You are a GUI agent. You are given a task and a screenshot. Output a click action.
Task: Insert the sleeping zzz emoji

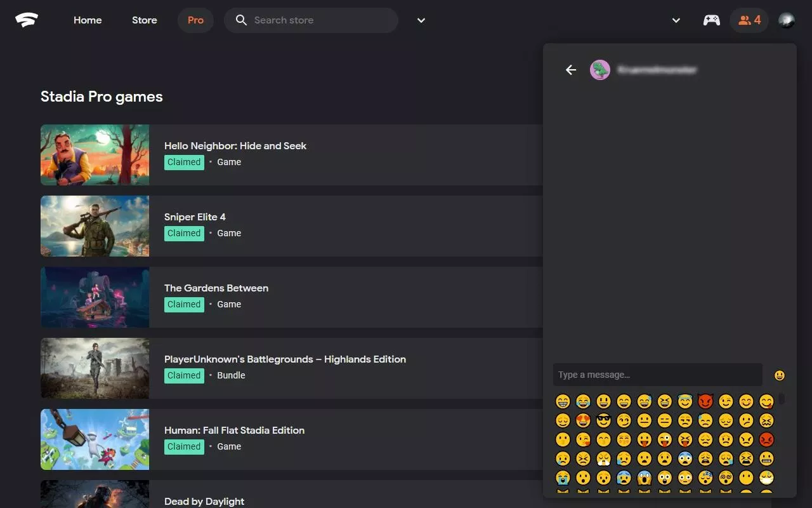point(705,478)
